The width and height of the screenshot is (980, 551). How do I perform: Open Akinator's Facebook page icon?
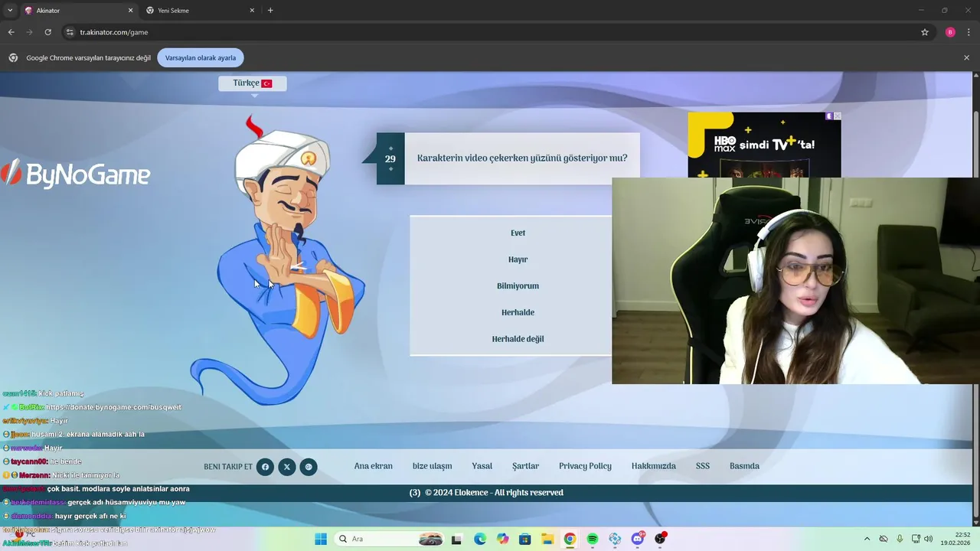(266, 467)
